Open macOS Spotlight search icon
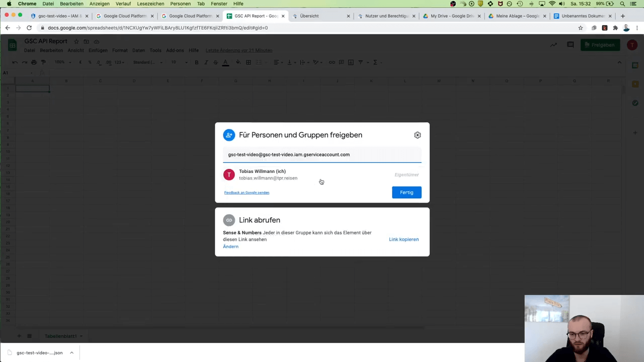 tap(622, 4)
